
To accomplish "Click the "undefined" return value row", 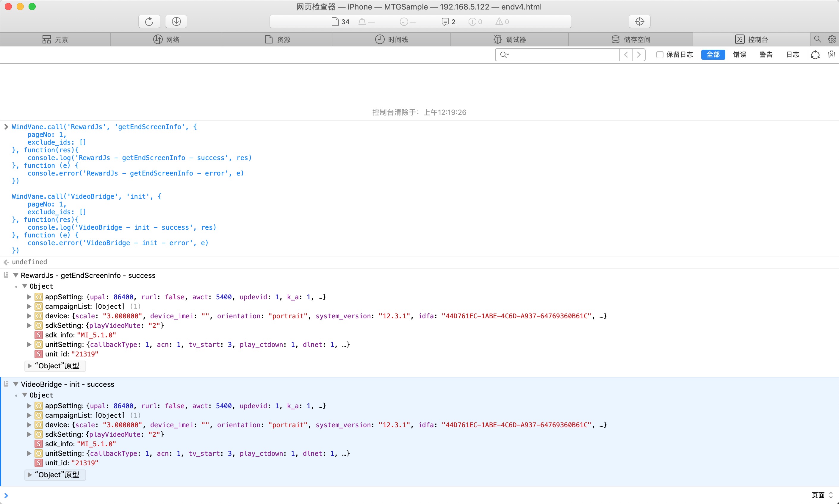I will point(419,262).
